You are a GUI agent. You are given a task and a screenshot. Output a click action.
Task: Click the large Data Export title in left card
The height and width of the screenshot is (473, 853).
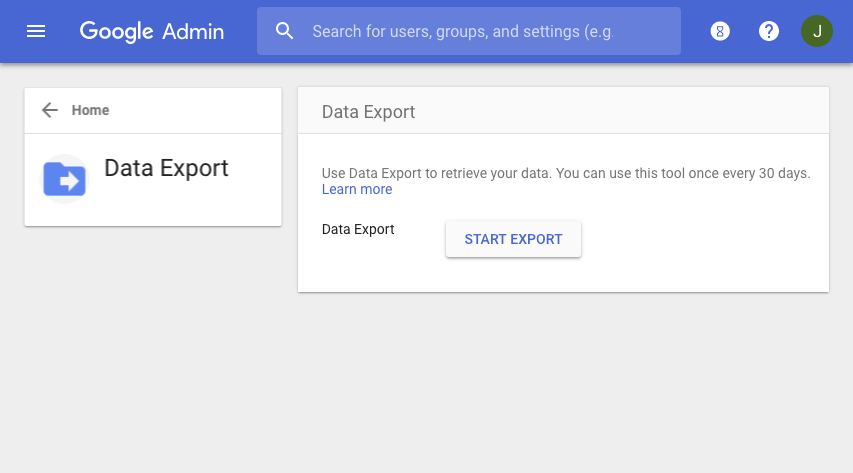pos(166,168)
